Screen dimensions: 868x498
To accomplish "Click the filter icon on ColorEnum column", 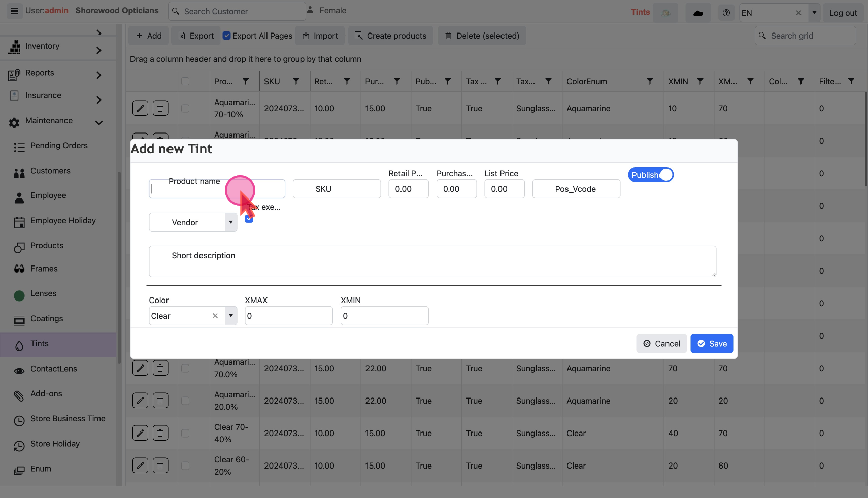I will (x=650, y=81).
